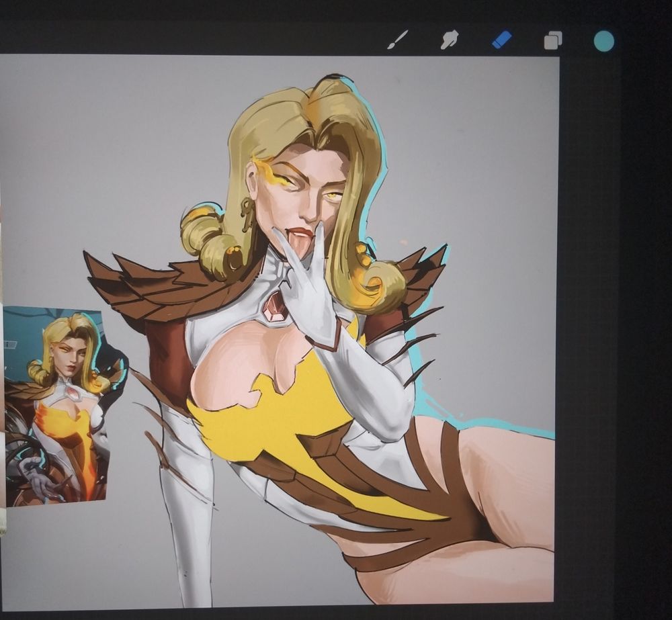Screen dimensions: 672x620
Task: Select the Eraser tool
Action: (x=501, y=40)
